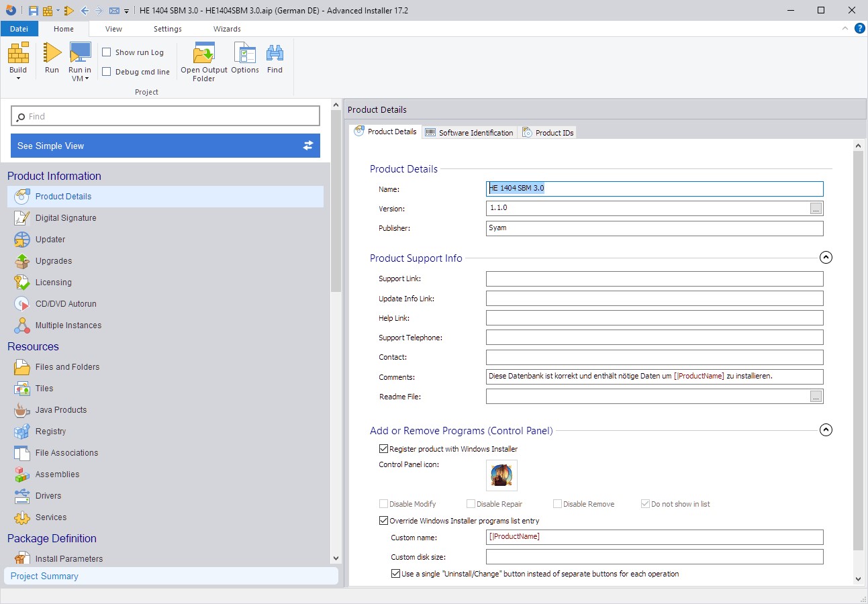
Task: Switch to Product IDs tab
Action: point(548,132)
